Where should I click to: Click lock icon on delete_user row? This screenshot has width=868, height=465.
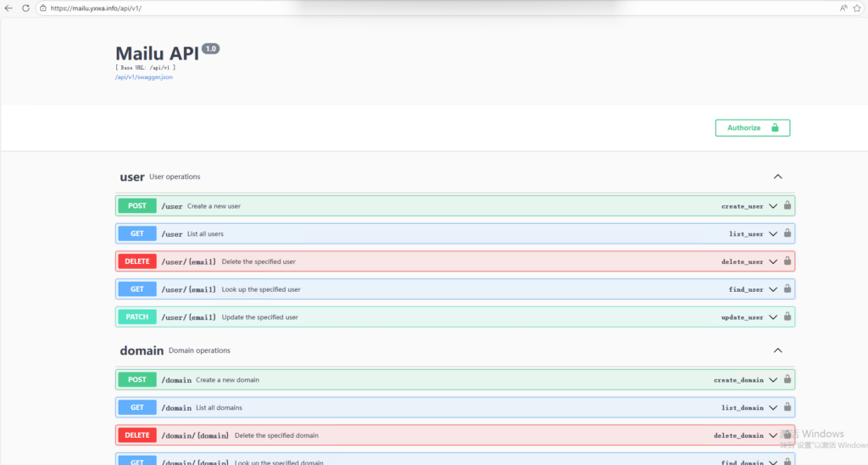pyautogui.click(x=787, y=261)
